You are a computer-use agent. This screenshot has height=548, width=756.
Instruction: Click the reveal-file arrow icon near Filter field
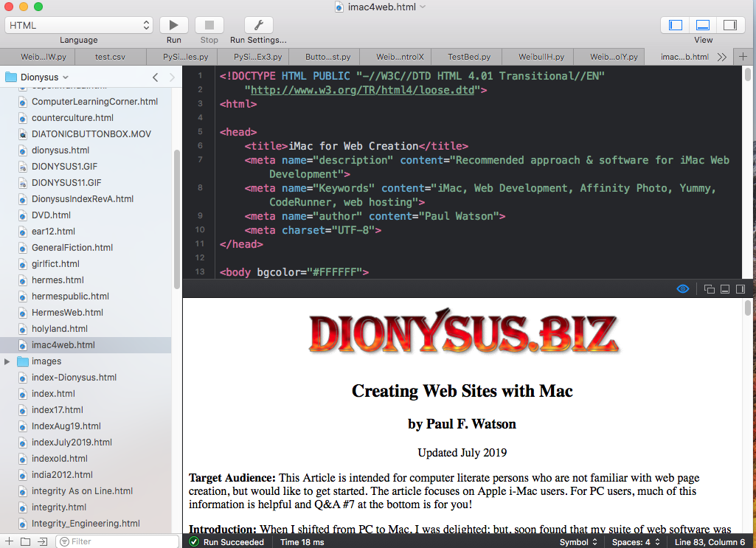(x=41, y=541)
